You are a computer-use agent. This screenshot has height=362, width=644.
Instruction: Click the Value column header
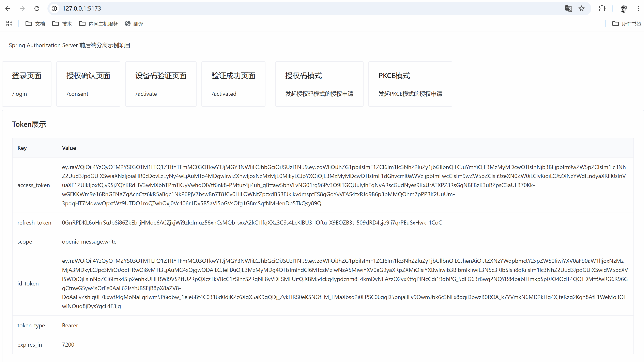coord(345,148)
